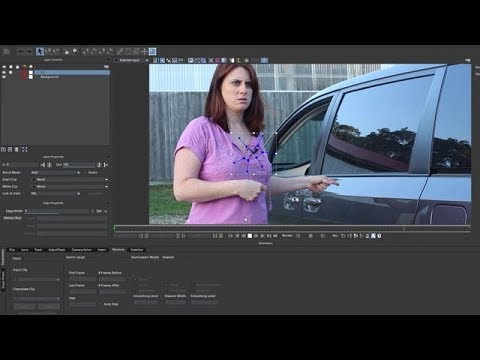Click the delete layer trash icon
The height and width of the screenshot is (360, 480).
17,149
